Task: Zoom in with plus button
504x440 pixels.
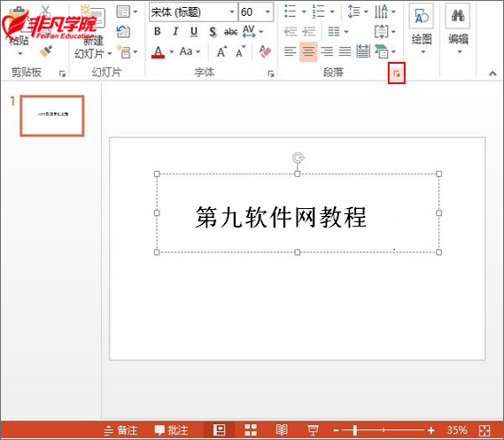Action: [x=431, y=430]
